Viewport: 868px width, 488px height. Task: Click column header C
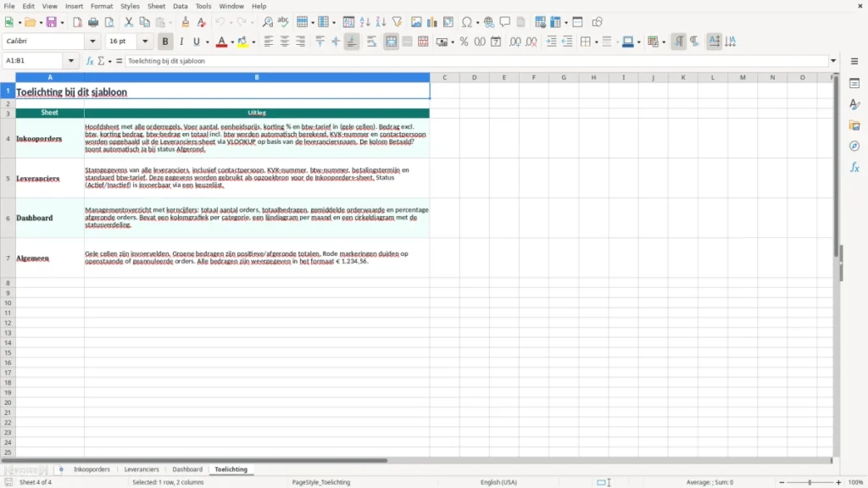pos(444,77)
